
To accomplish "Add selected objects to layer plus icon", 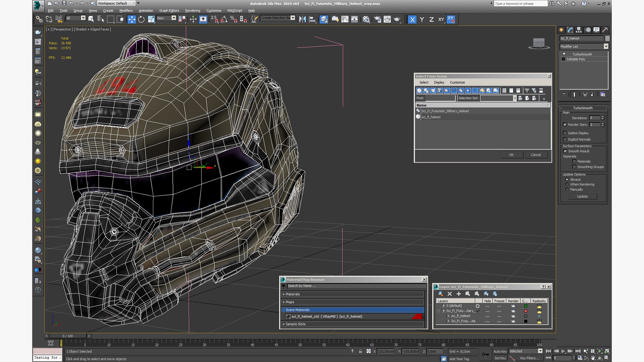I will (x=459, y=294).
